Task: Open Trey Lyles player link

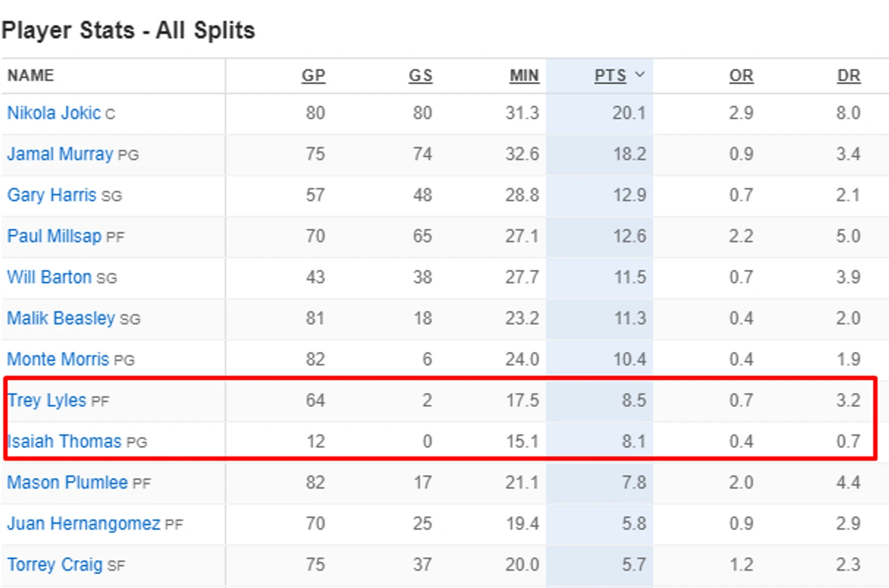Action: click(47, 401)
